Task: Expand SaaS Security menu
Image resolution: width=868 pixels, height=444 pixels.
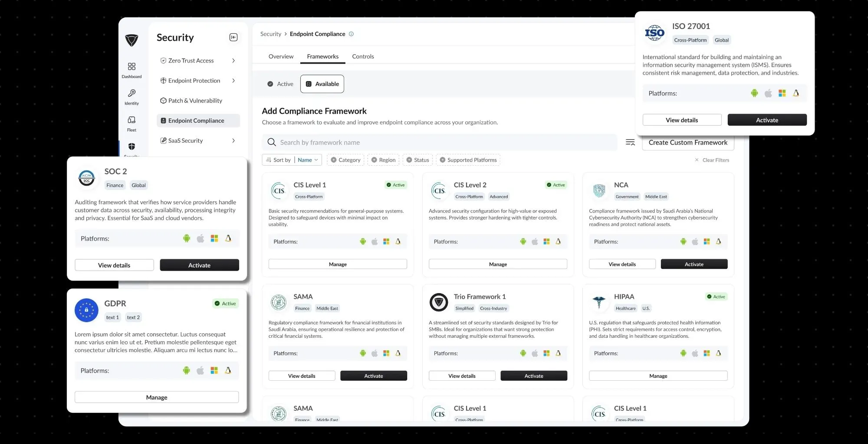Action: click(233, 140)
